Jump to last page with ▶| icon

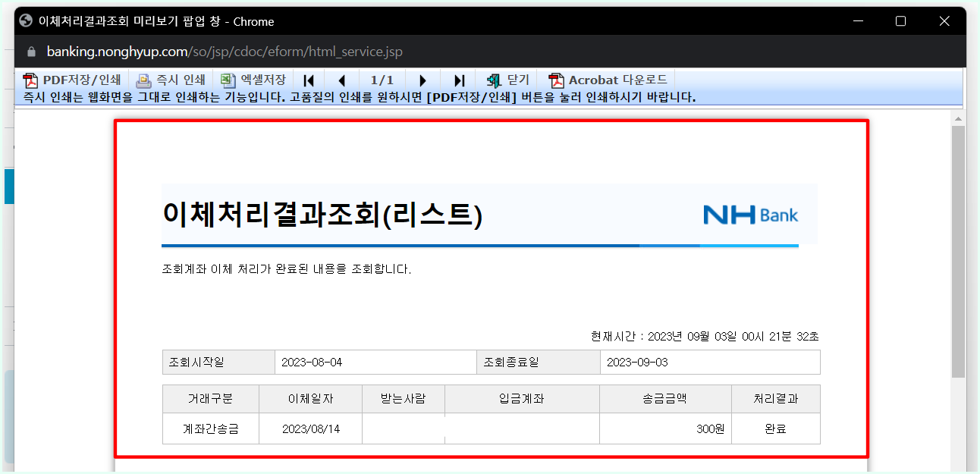[458, 80]
